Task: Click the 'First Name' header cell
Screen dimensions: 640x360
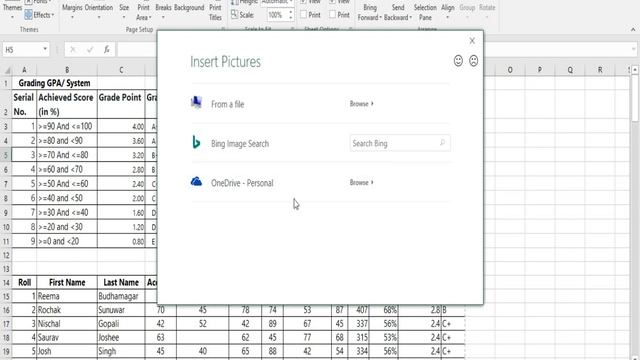Action: [67, 282]
